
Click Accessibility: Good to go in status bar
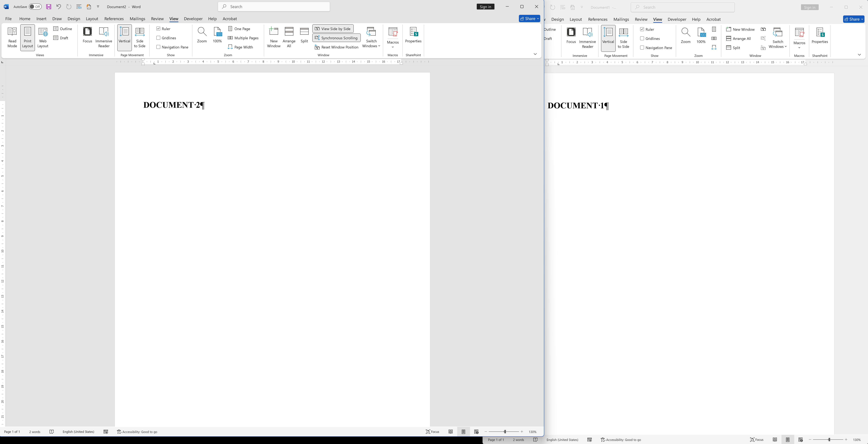(x=137, y=432)
